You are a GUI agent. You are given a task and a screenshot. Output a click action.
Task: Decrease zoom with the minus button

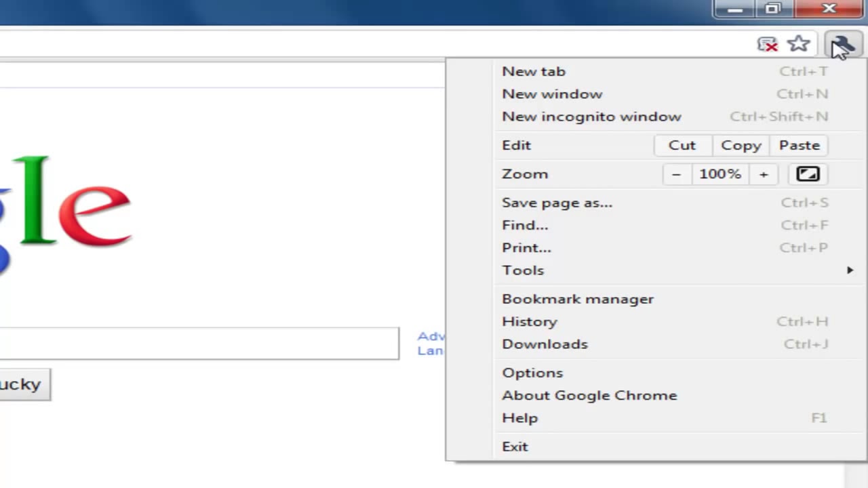[676, 174]
